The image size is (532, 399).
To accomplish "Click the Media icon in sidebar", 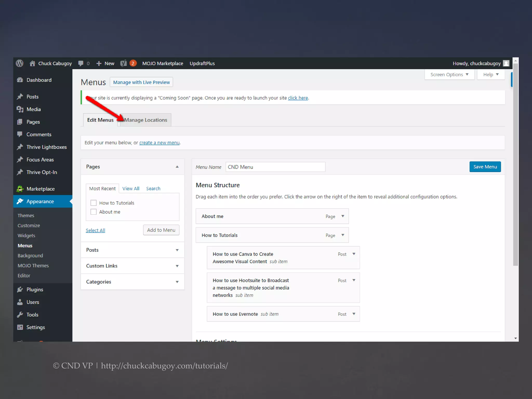I will 20,109.
